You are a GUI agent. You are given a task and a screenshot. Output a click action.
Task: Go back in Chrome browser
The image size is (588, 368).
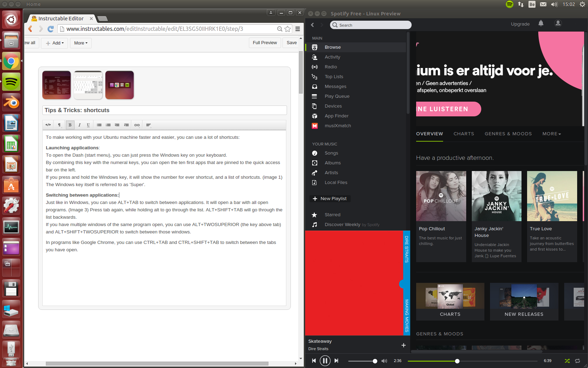click(30, 29)
